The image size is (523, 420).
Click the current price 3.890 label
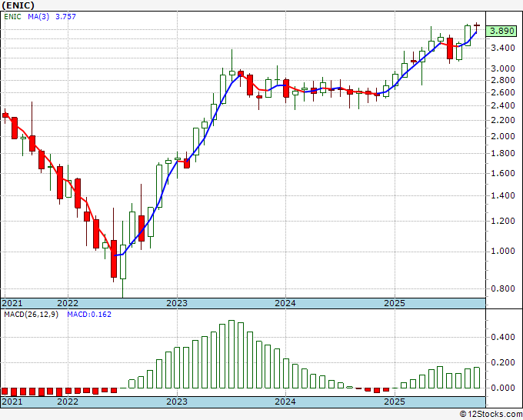point(502,31)
